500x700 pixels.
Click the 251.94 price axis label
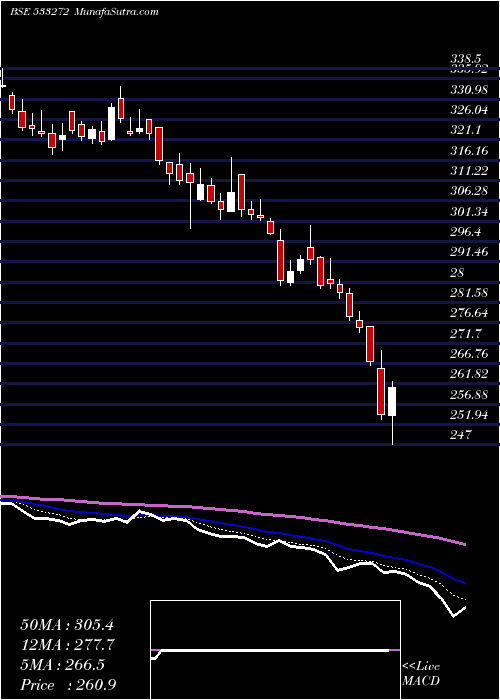(x=469, y=415)
